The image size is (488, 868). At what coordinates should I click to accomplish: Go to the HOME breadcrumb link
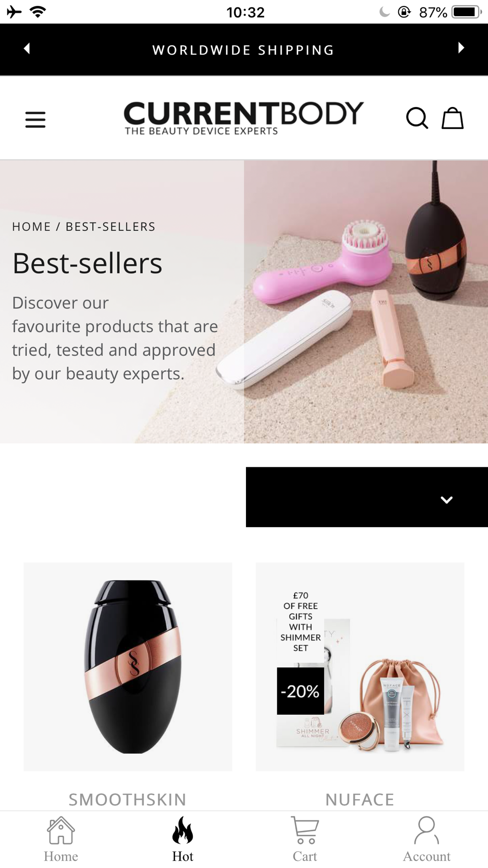pyautogui.click(x=32, y=227)
